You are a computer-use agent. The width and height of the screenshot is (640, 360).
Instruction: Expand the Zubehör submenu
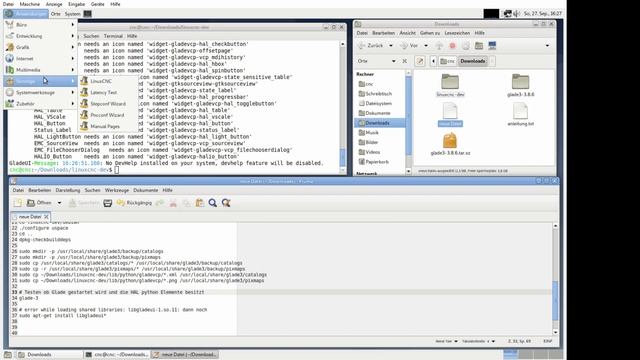[40, 104]
